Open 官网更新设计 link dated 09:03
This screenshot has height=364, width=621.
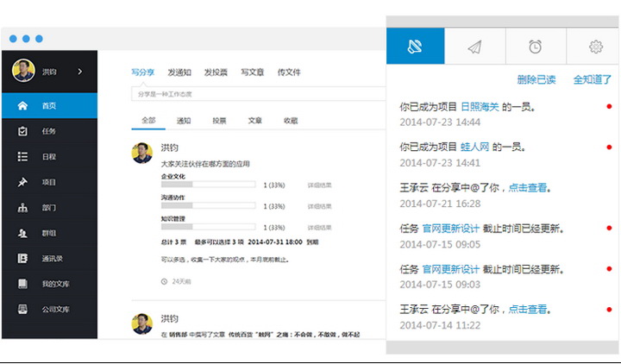451,269
